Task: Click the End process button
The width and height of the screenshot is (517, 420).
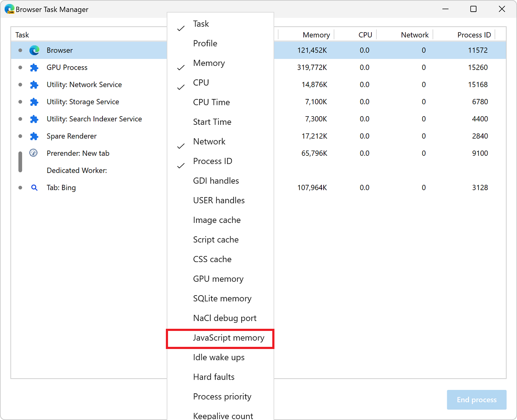Action: [x=476, y=399]
